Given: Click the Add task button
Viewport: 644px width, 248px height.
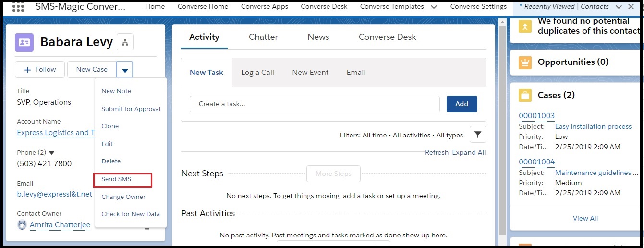Looking at the screenshot, I should [x=462, y=104].
